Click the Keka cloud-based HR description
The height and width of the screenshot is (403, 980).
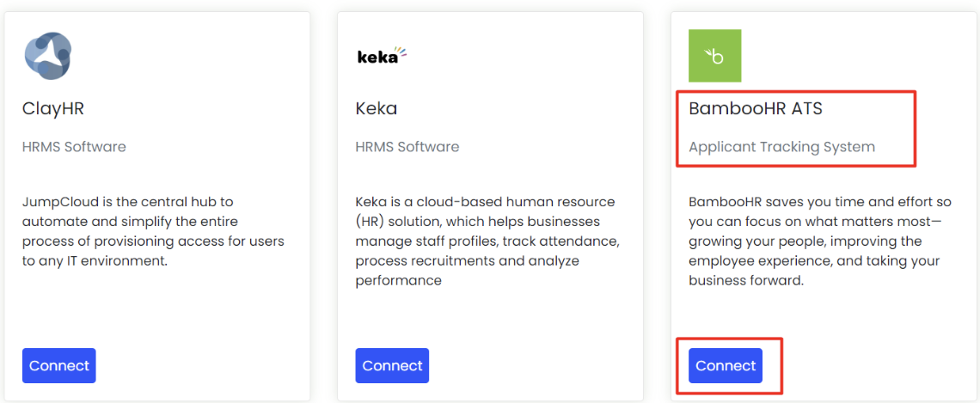click(x=487, y=241)
